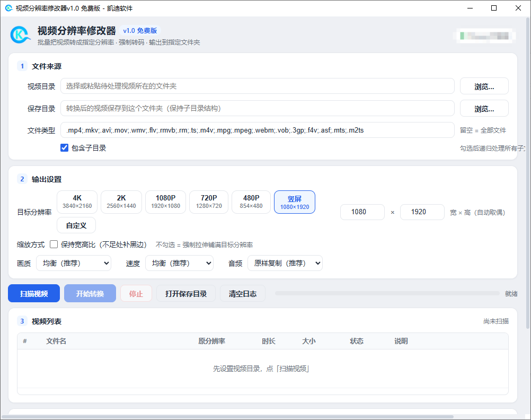531x420 pixels.
Task: Click the 清空日志 button
Action: click(243, 293)
